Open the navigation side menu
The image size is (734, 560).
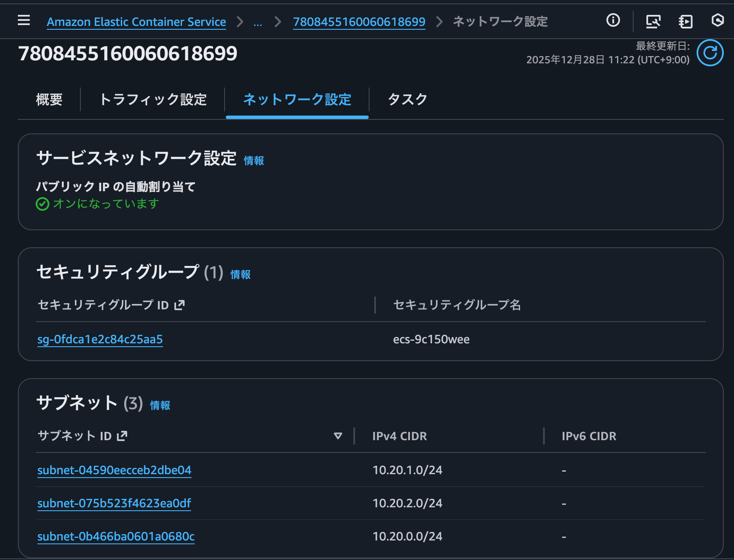[x=23, y=20]
